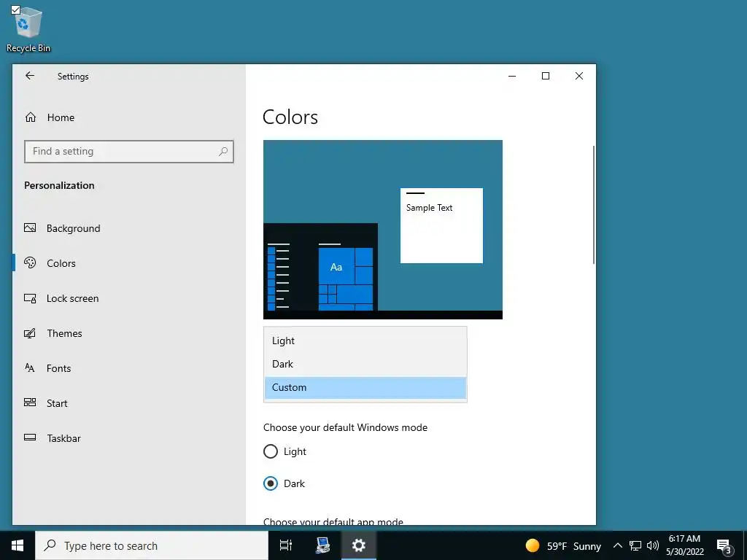This screenshot has width=747, height=560.
Task: Select the Light Windows mode radio button
Action: tap(270, 451)
